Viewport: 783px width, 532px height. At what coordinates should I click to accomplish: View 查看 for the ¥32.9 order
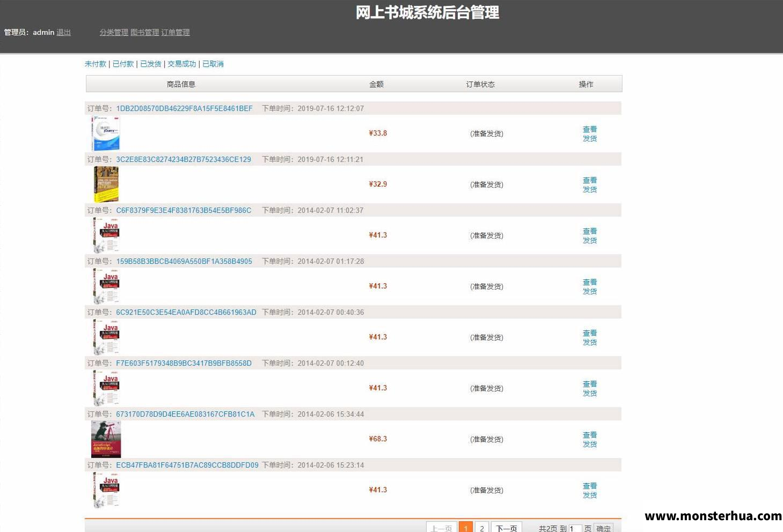pos(590,180)
